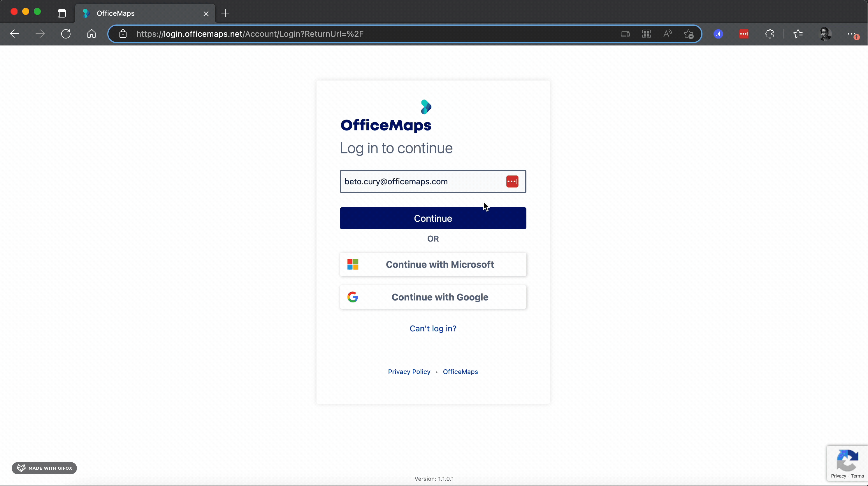Open the browser home page icon
This screenshot has height=486, width=868.
(91, 34)
